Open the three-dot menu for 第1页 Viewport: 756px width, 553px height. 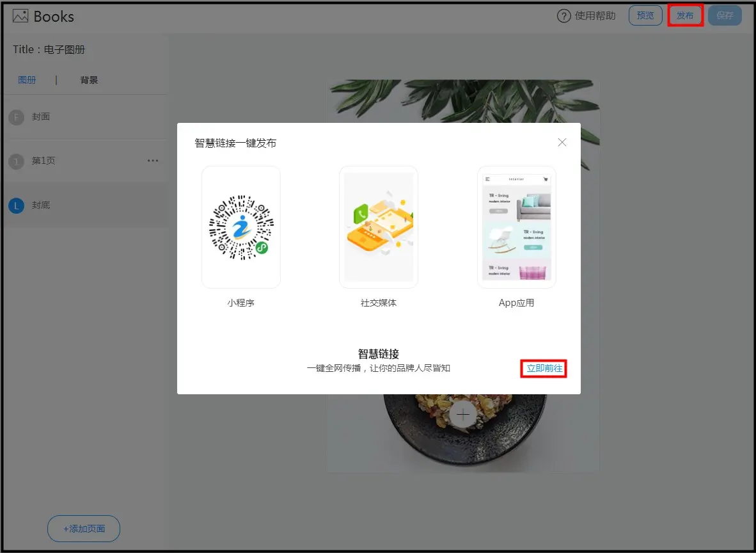point(153,161)
